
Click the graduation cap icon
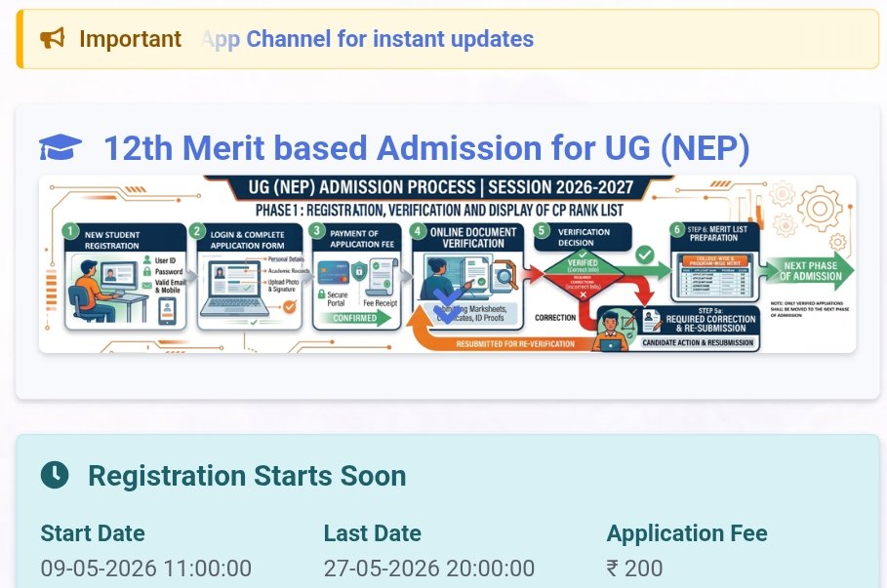click(60, 147)
